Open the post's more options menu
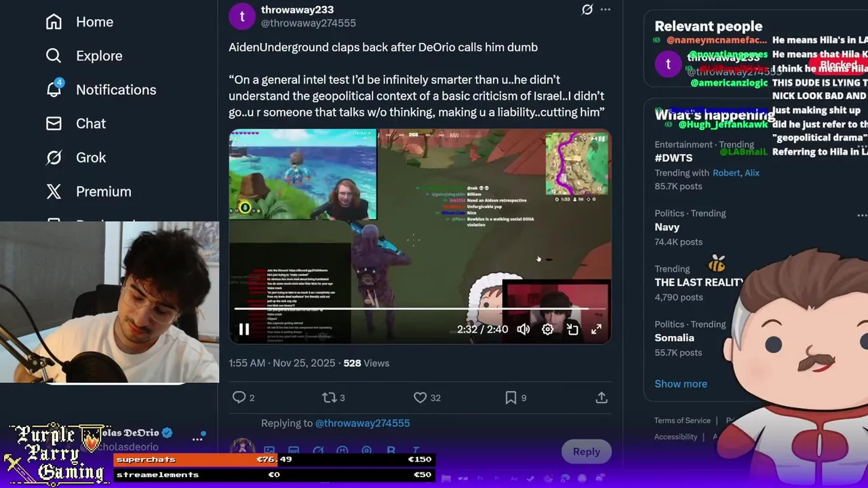The image size is (868, 488). [x=606, y=9]
